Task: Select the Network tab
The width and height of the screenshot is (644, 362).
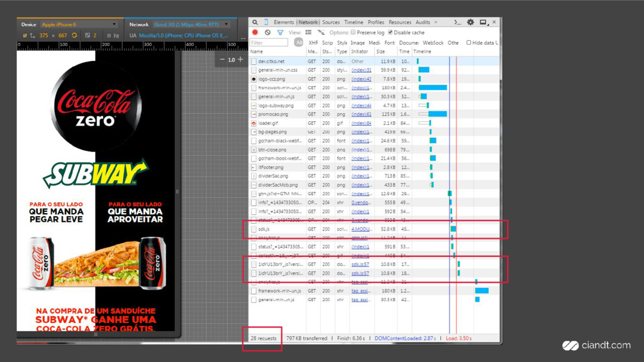Action: pos(308,22)
